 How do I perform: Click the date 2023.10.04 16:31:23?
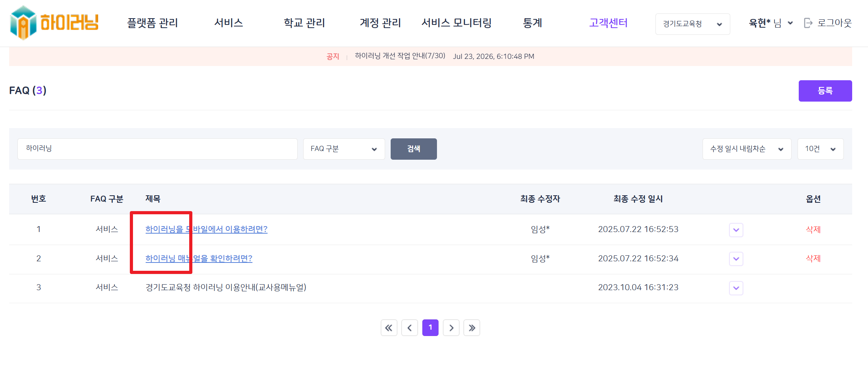tap(638, 287)
